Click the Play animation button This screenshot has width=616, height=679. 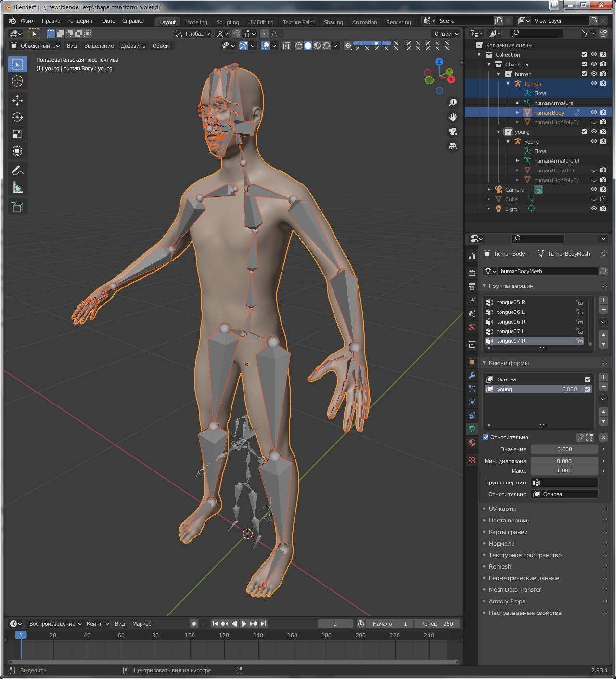pos(244,624)
